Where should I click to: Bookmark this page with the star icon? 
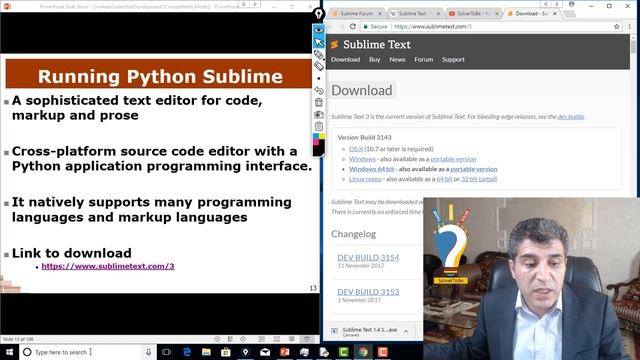617,27
